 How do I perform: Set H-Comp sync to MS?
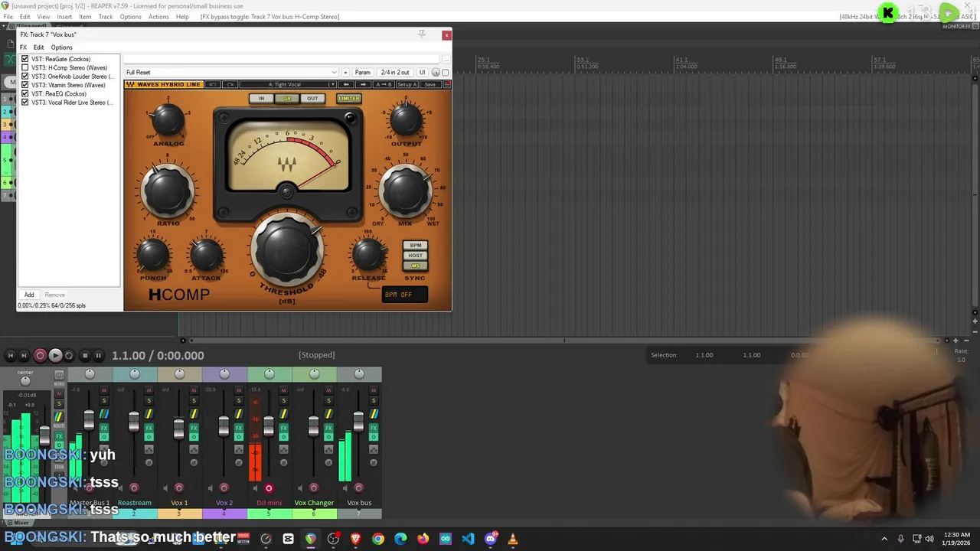click(x=416, y=266)
